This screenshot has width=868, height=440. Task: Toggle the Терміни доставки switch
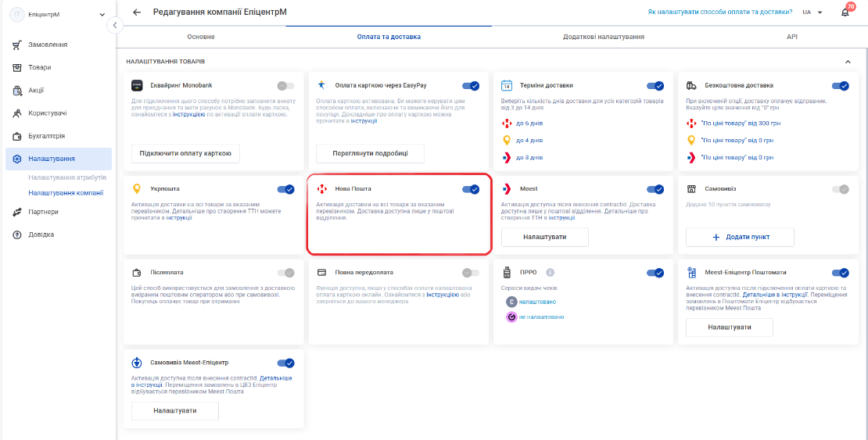(x=655, y=86)
